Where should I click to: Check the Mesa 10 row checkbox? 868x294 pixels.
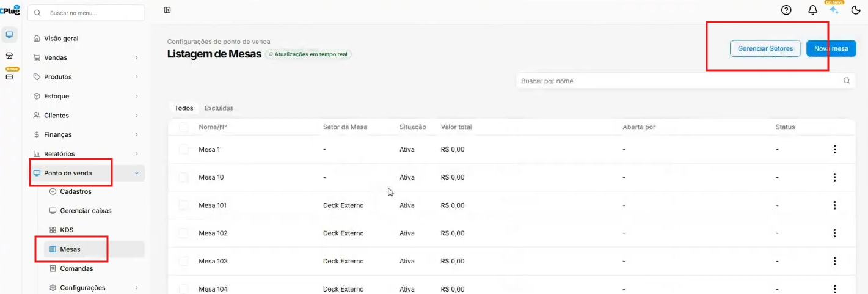pos(184,177)
